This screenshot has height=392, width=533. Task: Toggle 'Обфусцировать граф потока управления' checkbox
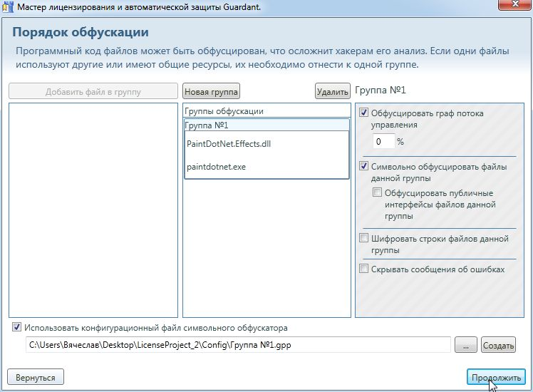[364, 113]
